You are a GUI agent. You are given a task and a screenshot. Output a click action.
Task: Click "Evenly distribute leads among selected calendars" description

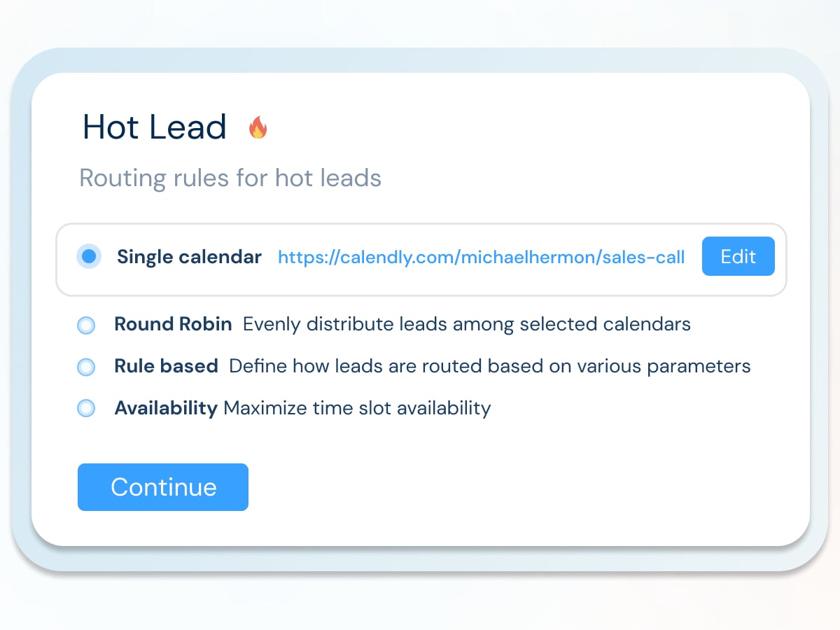[x=467, y=325]
